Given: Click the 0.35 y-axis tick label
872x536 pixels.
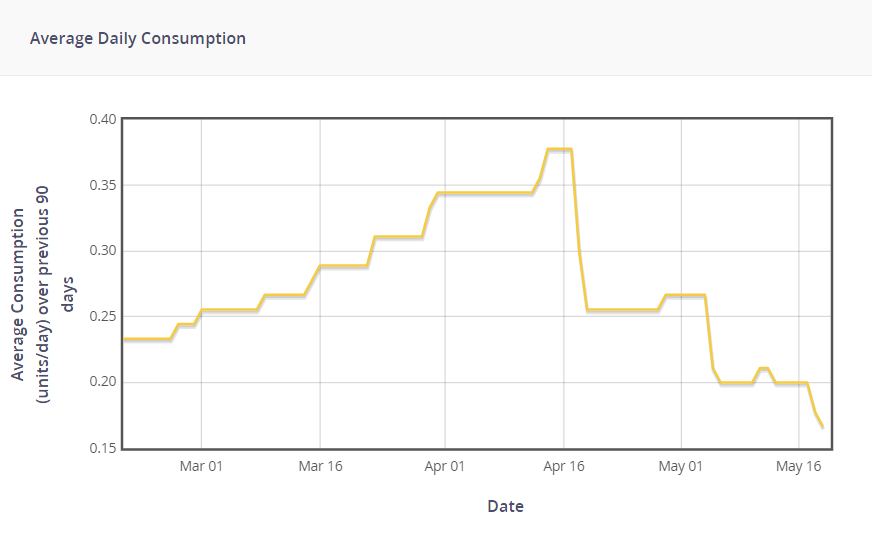Looking at the screenshot, I should [x=103, y=185].
